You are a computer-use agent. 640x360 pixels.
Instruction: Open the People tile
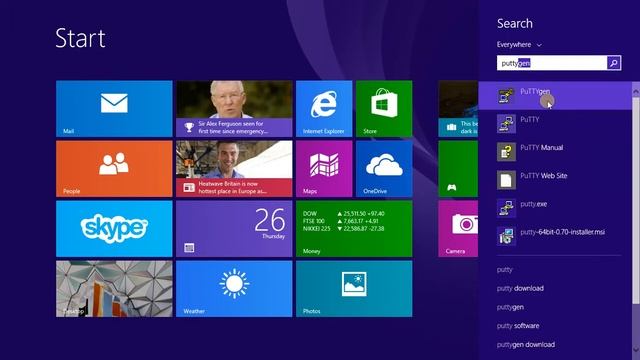click(x=114, y=169)
